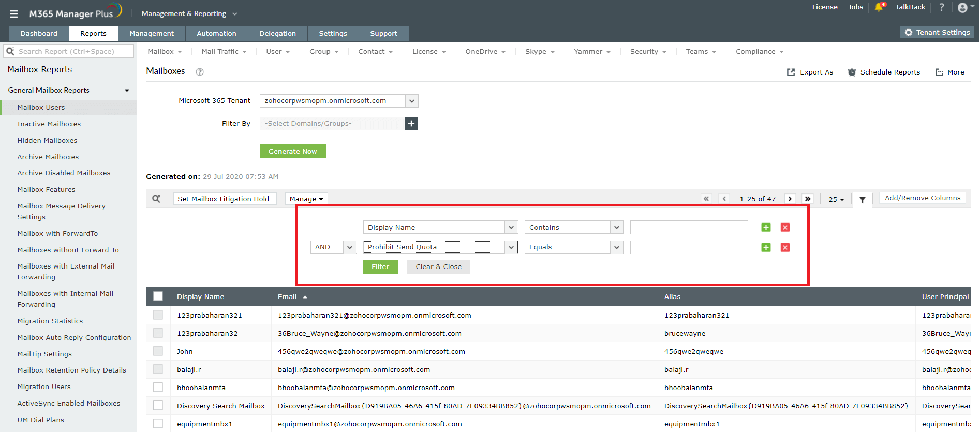
Task: Open the notifications bell
Action: pyautogui.click(x=879, y=7)
